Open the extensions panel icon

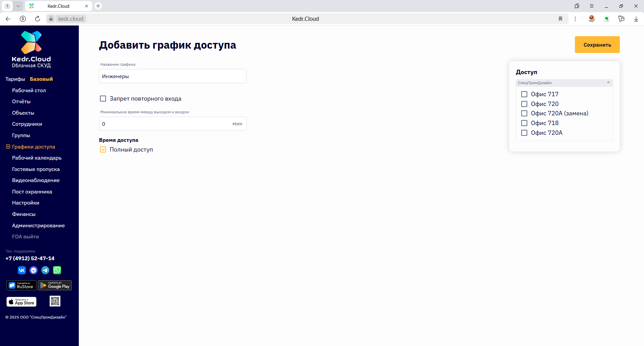tap(621, 19)
